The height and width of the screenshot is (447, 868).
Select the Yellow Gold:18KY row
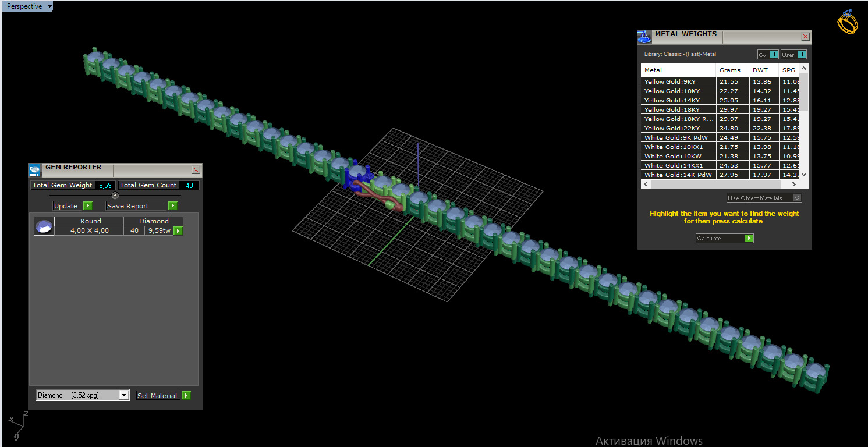(720, 109)
